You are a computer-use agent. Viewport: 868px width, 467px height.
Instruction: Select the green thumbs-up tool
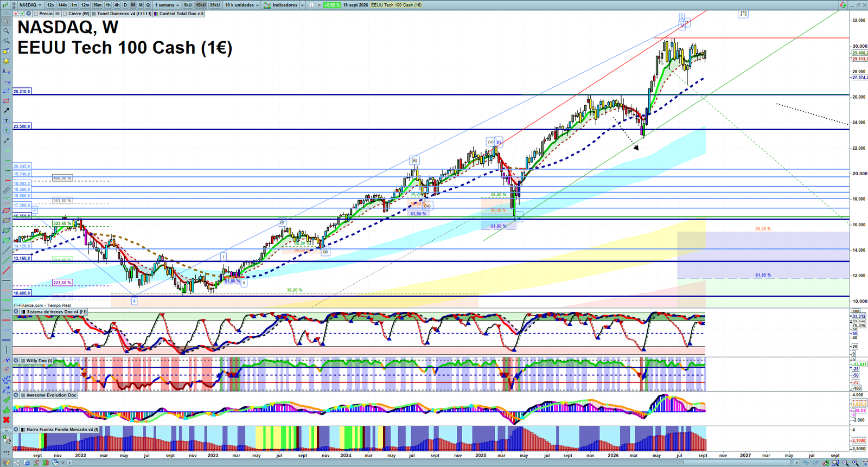[x=6, y=411]
